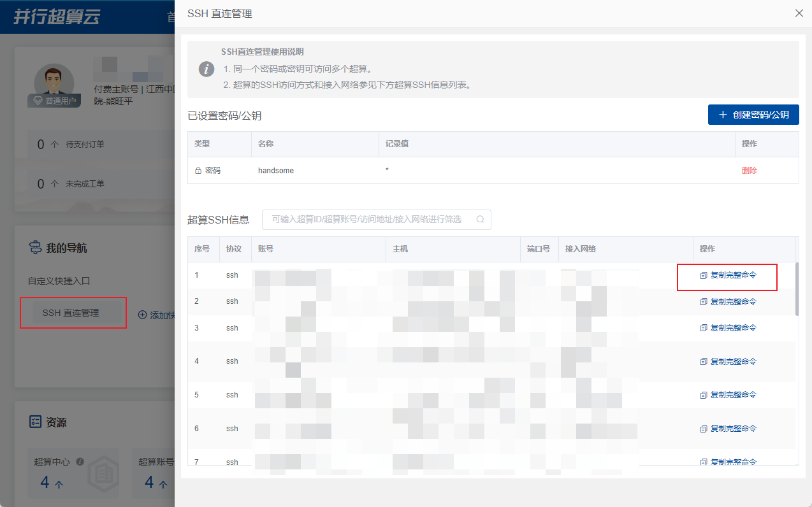812x507 pixels.
Task: Click the copy icon in row 1
Action: [x=704, y=275]
